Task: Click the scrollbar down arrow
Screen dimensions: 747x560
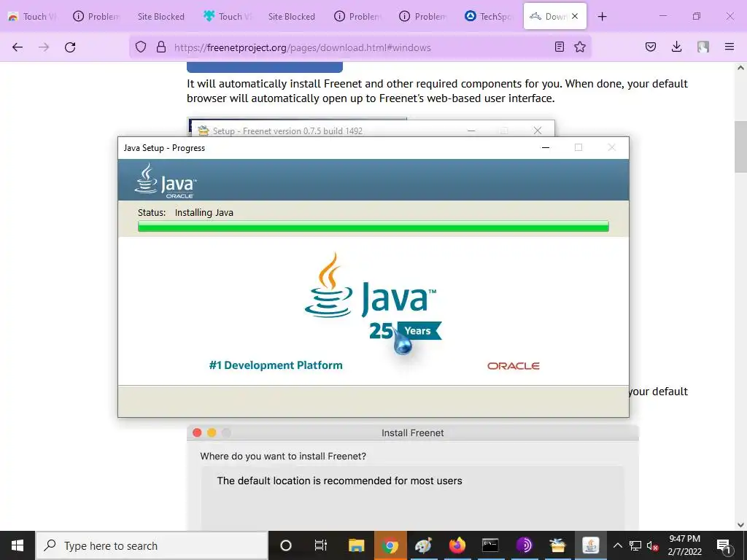Action: point(740,525)
